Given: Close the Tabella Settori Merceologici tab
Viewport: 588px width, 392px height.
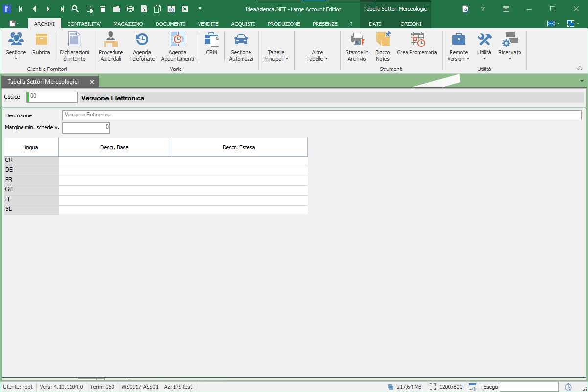Looking at the screenshot, I should 92,82.
